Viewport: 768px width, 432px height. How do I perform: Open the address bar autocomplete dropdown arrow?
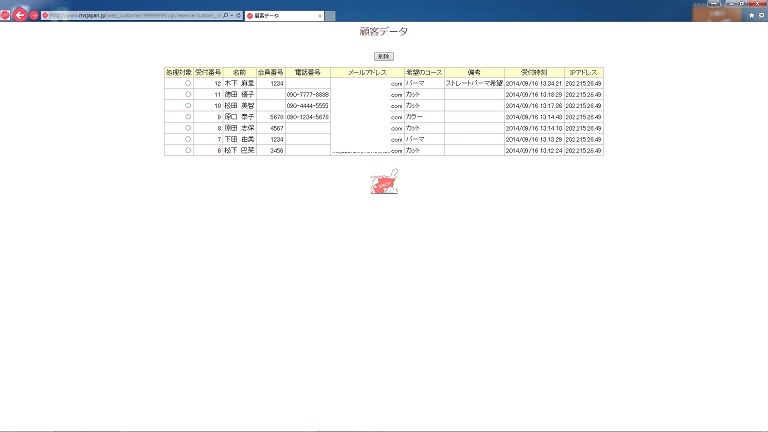(x=232, y=15)
